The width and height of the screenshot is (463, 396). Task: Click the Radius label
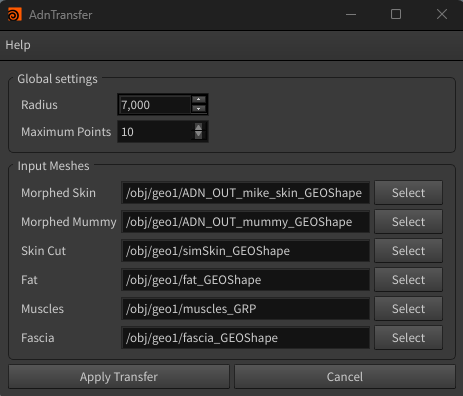pyautogui.click(x=39, y=105)
